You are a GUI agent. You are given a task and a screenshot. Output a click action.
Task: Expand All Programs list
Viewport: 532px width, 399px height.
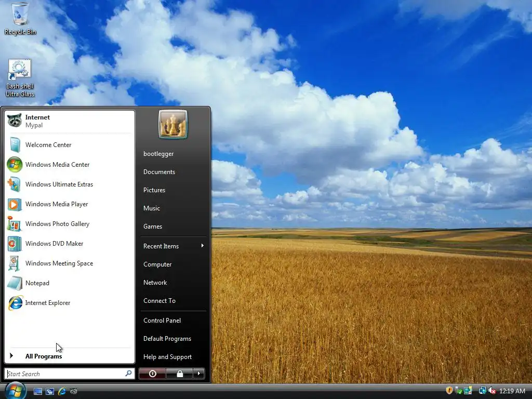(70, 356)
